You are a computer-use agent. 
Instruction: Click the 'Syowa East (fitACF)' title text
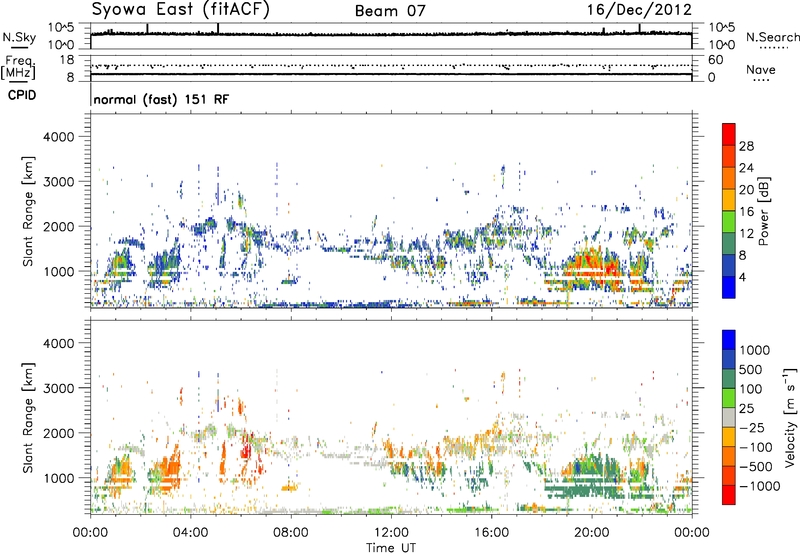(180, 10)
